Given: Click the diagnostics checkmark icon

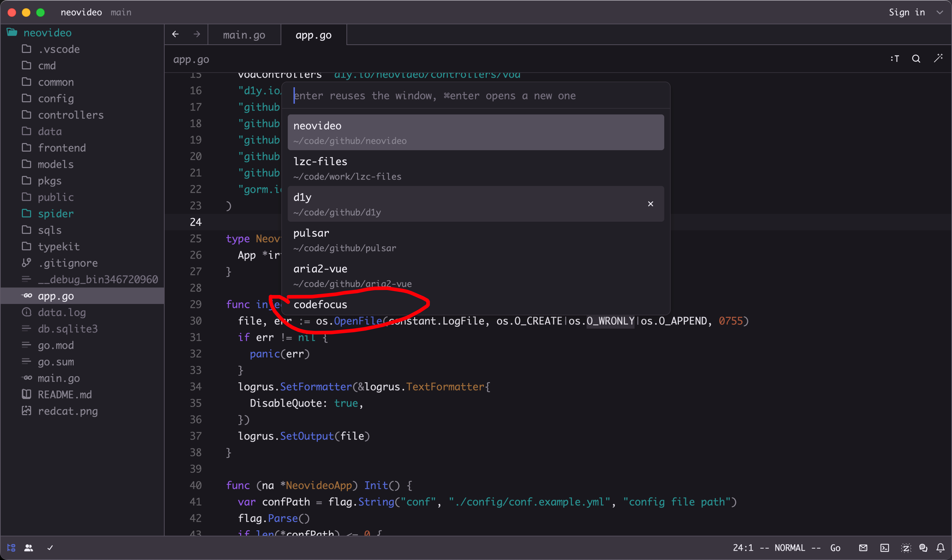Looking at the screenshot, I should [50, 547].
